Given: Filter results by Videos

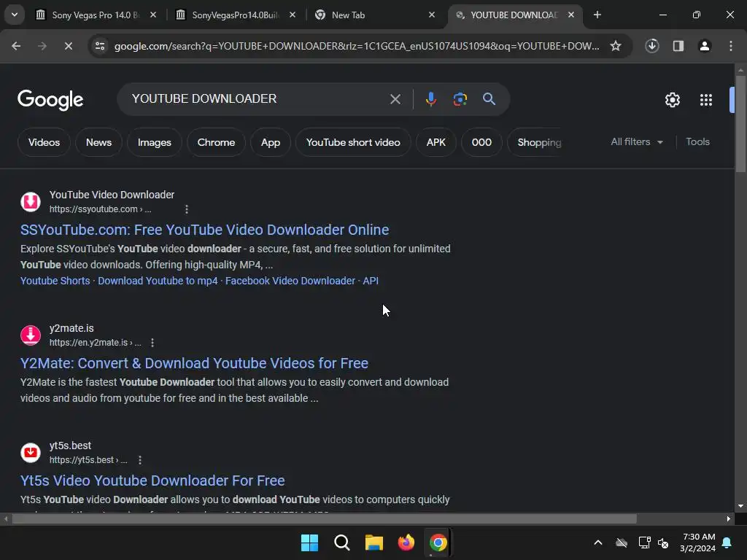Looking at the screenshot, I should pos(44,142).
